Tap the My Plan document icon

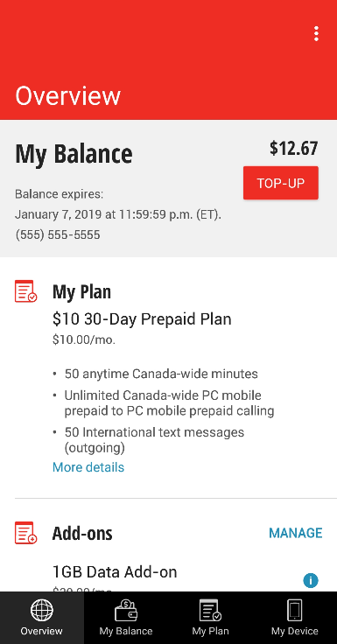pyautogui.click(x=26, y=291)
